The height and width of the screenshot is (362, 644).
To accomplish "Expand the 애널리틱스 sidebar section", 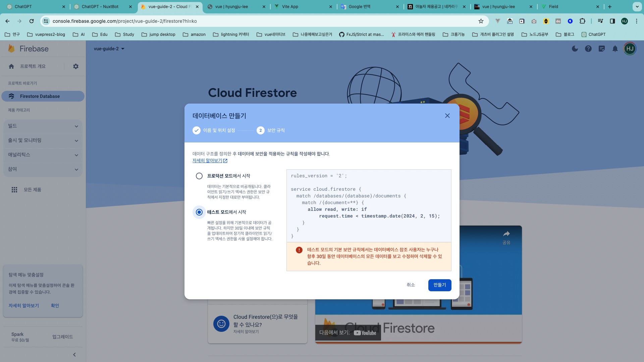I will (43, 155).
